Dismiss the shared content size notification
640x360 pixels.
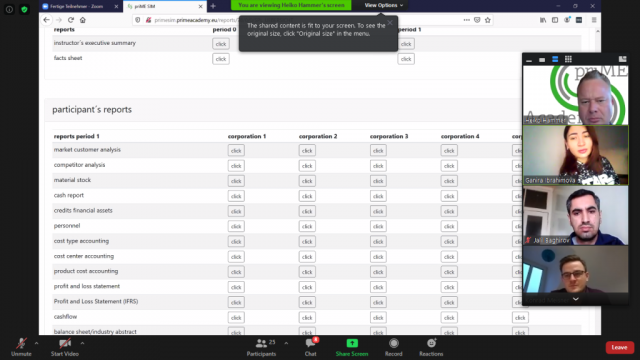click(390, 23)
